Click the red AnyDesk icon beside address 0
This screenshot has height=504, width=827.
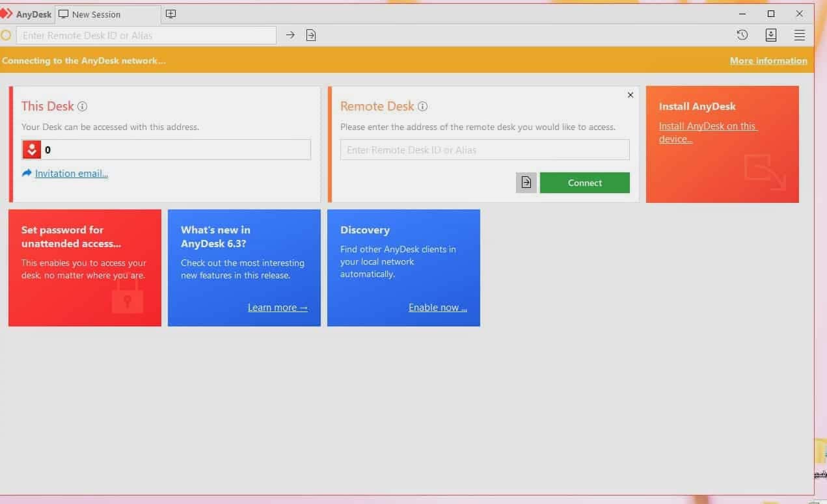pyautogui.click(x=32, y=150)
